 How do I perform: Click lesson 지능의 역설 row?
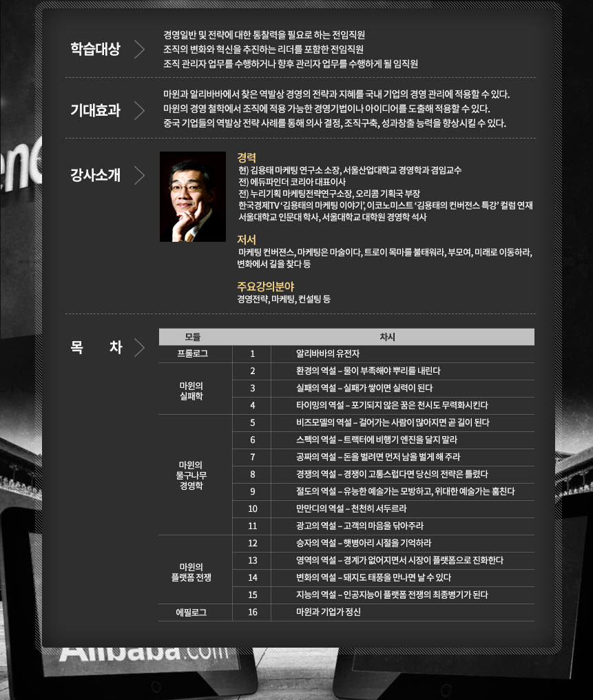384,595
